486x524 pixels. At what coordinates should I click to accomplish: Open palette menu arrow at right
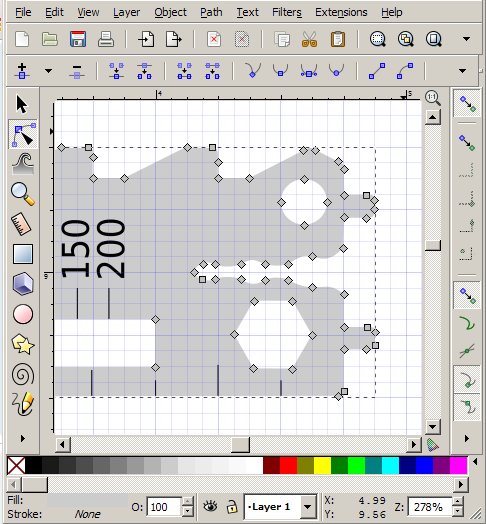(x=475, y=462)
